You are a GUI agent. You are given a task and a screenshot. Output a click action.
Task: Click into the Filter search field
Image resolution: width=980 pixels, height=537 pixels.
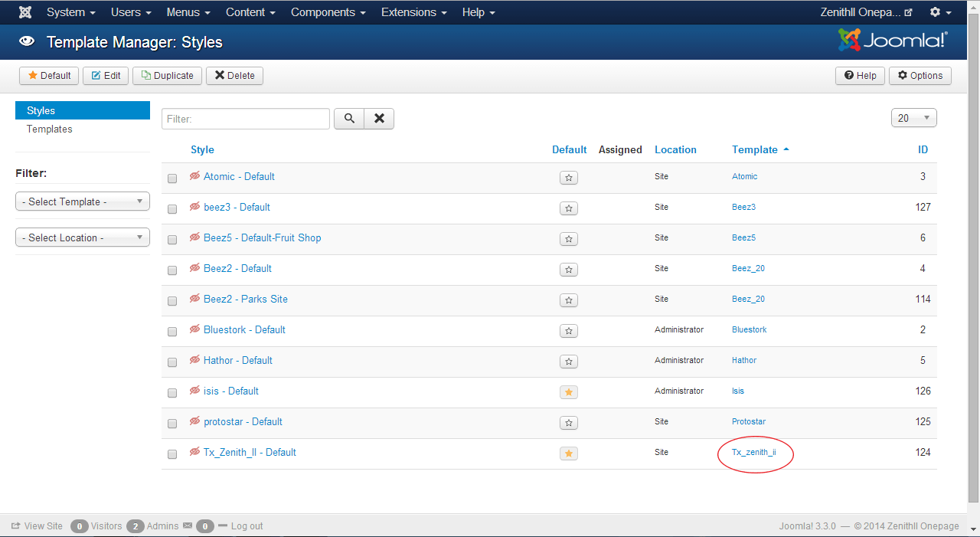pos(246,119)
